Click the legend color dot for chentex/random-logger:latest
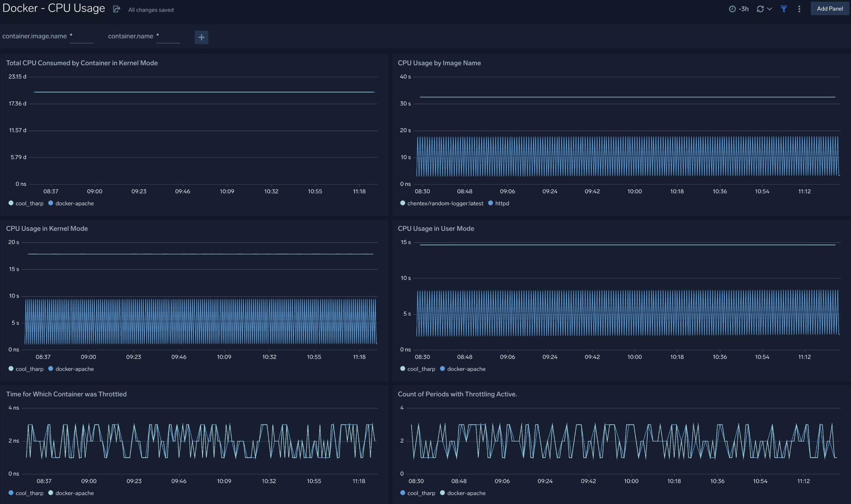This screenshot has height=504, width=851. click(x=403, y=203)
